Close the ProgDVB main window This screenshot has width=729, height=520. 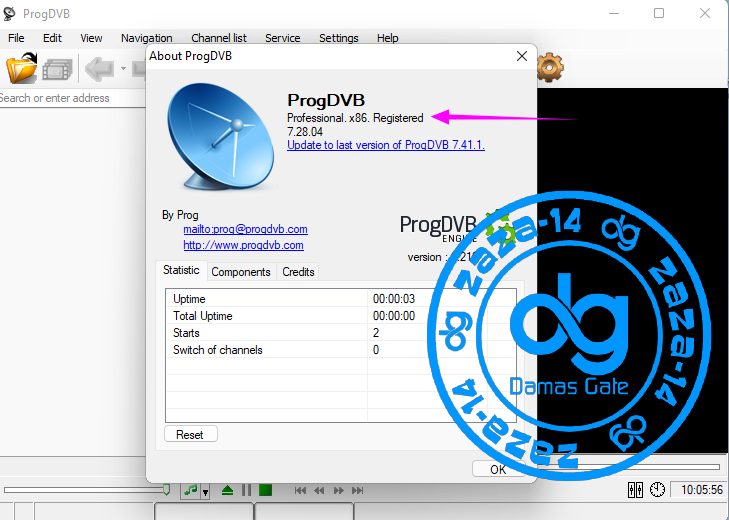click(x=705, y=13)
